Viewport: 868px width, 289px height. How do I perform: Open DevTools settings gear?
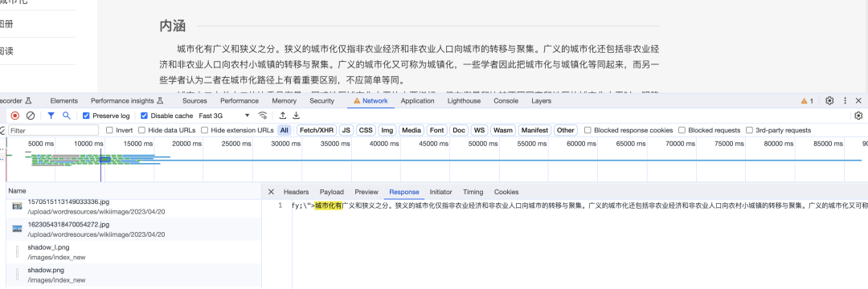pos(829,100)
